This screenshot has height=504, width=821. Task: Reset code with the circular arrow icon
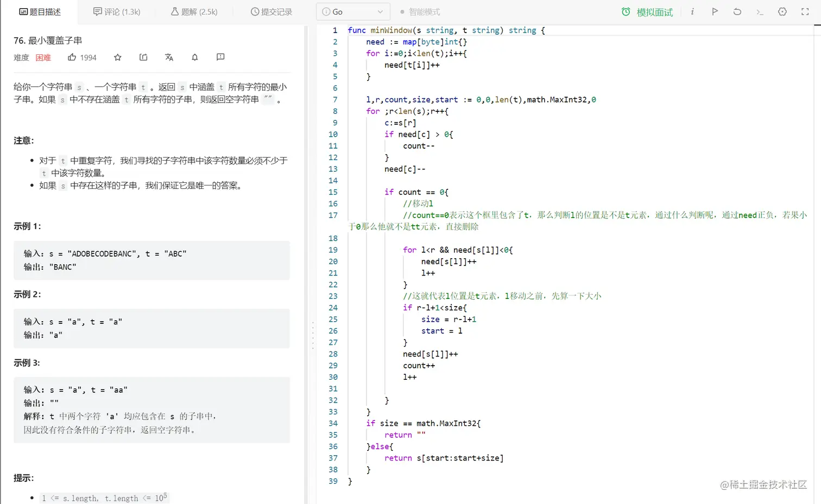coord(737,11)
